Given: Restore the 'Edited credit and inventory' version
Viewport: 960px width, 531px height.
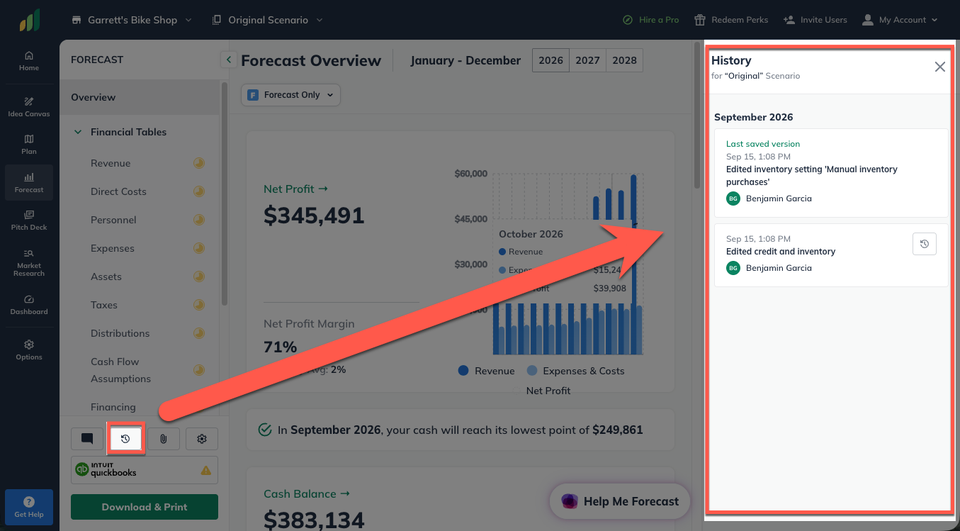Looking at the screenshot, I should [924, 244].
